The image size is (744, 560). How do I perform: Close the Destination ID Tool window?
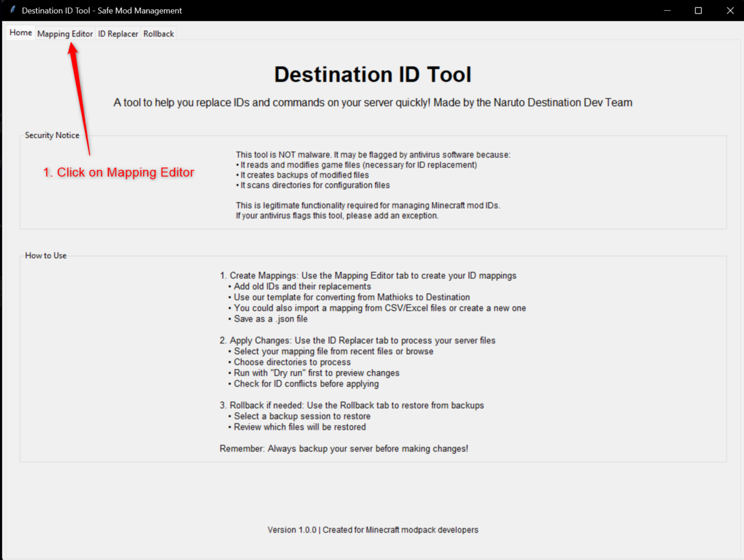(730, 10)
